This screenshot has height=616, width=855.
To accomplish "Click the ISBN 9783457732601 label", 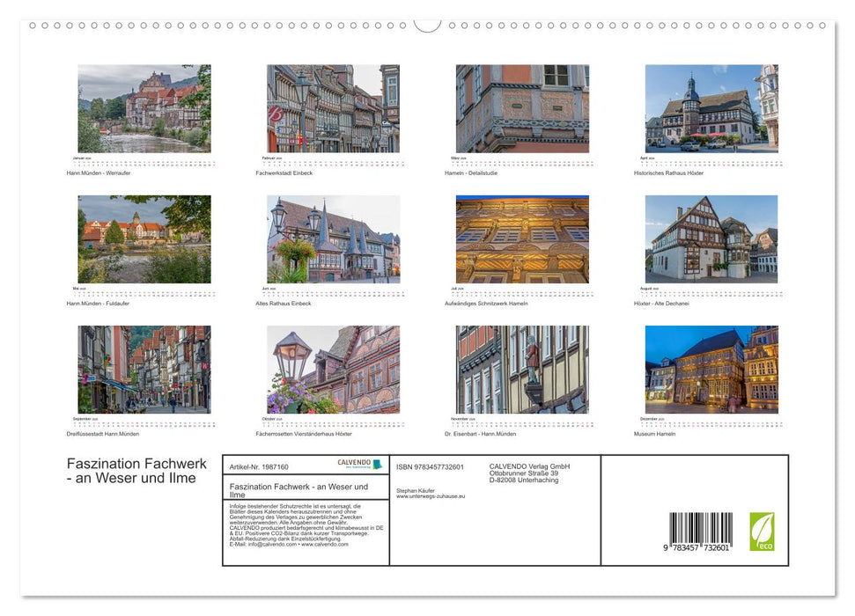I will click(430, 467).
